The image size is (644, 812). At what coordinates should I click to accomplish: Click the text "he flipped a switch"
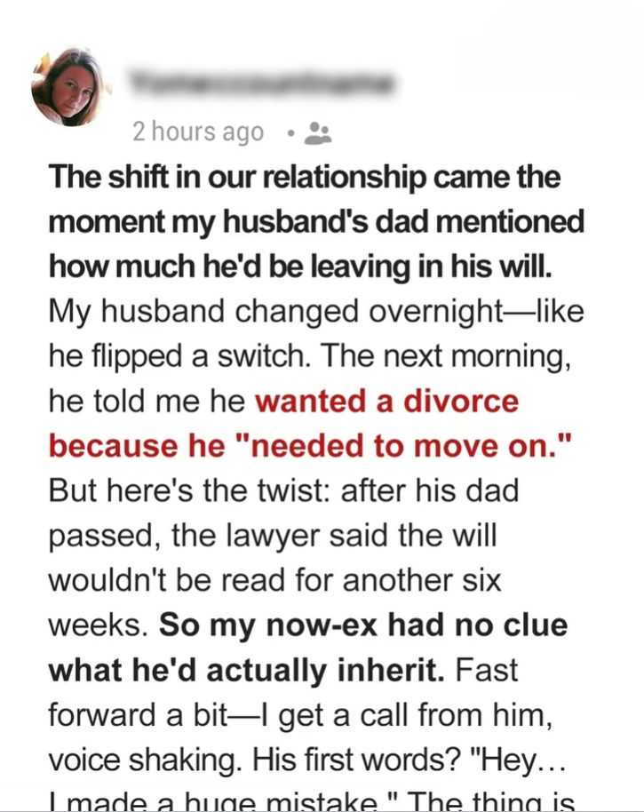pyautogui.click(x=158, y=355)
